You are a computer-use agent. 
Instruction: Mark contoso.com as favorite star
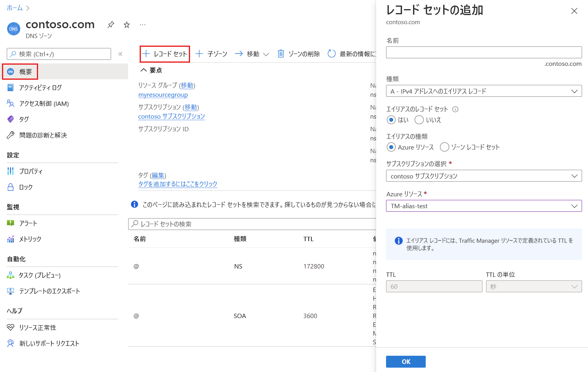tap(127, 25)
